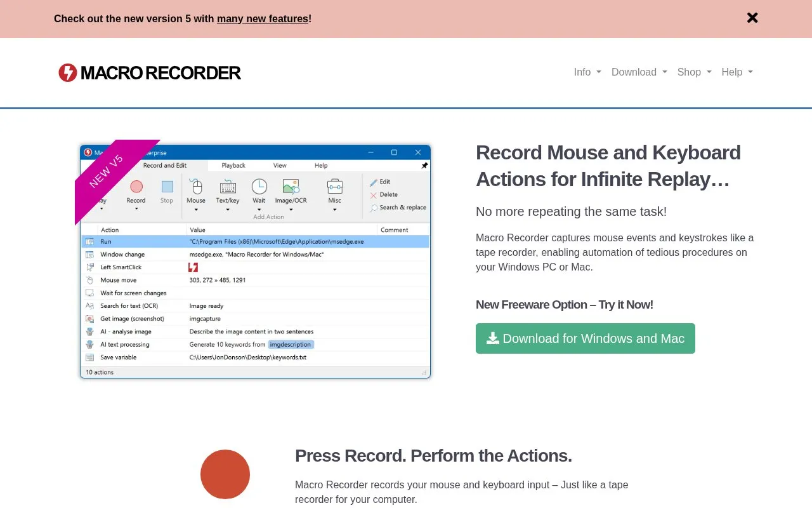The image size is (812, 508).
Task: Select the Text/key keyboard icon
Action: click(x=228, y=187)
